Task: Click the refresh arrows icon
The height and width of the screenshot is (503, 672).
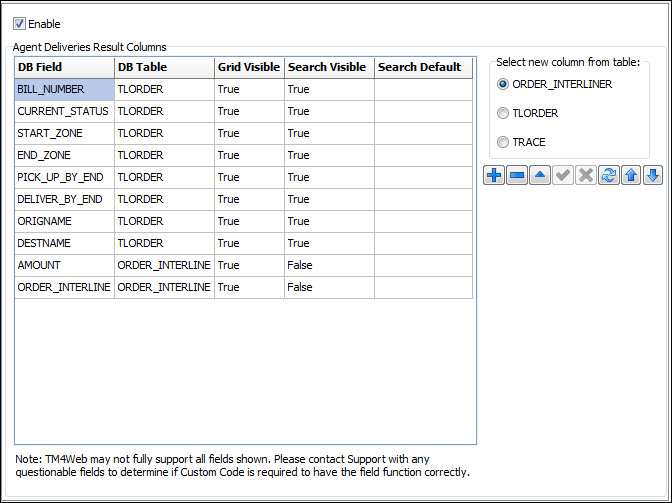Action: tap(608, 176)
